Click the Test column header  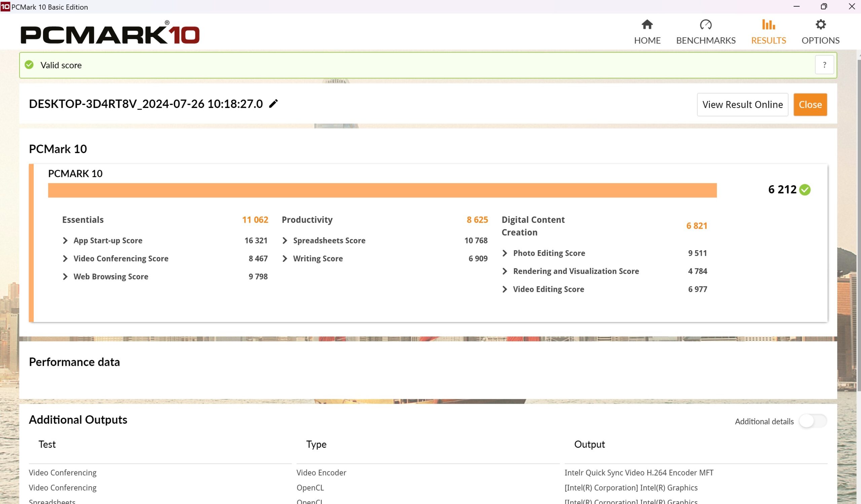pos(47,444)
